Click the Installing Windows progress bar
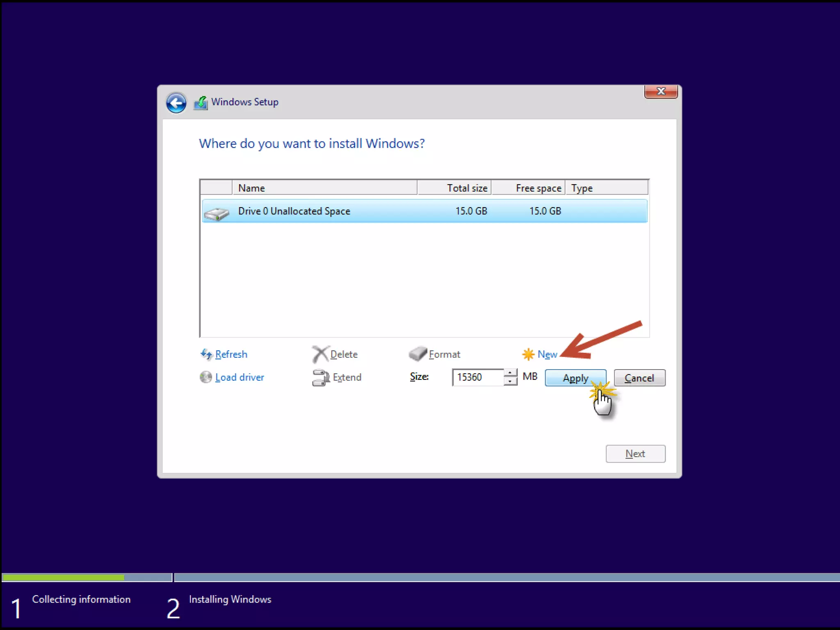 pos(507,577)
